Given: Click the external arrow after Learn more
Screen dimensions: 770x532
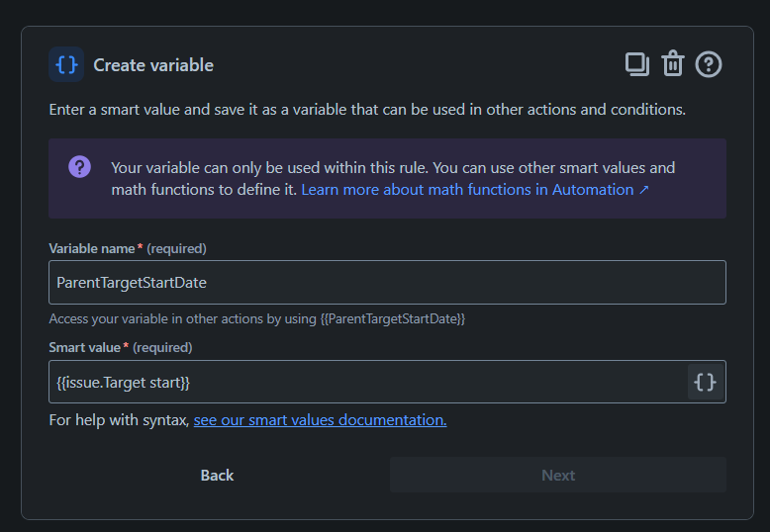Looking at the screenshot, I should [x=644, y=189].
